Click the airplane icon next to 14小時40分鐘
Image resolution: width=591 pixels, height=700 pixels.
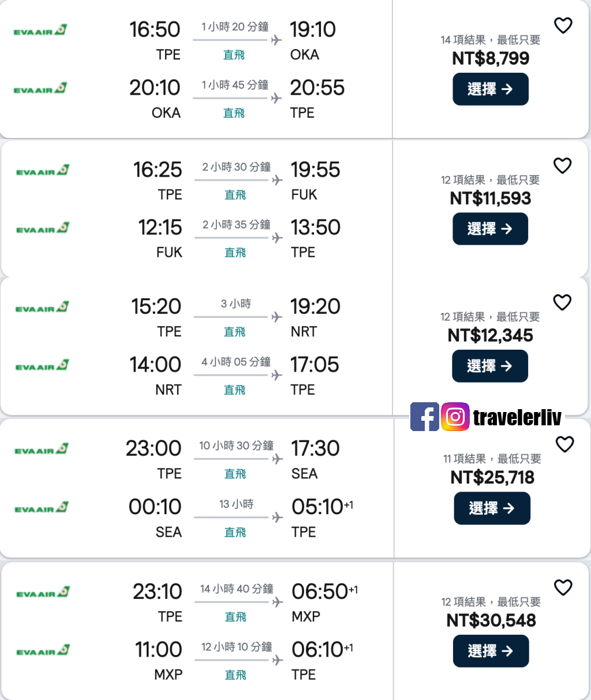pyautogui.click(x=278, y=603)
